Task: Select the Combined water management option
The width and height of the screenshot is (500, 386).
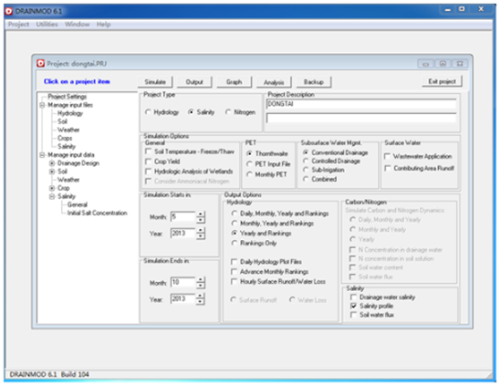Action: [x=306, y=179]
